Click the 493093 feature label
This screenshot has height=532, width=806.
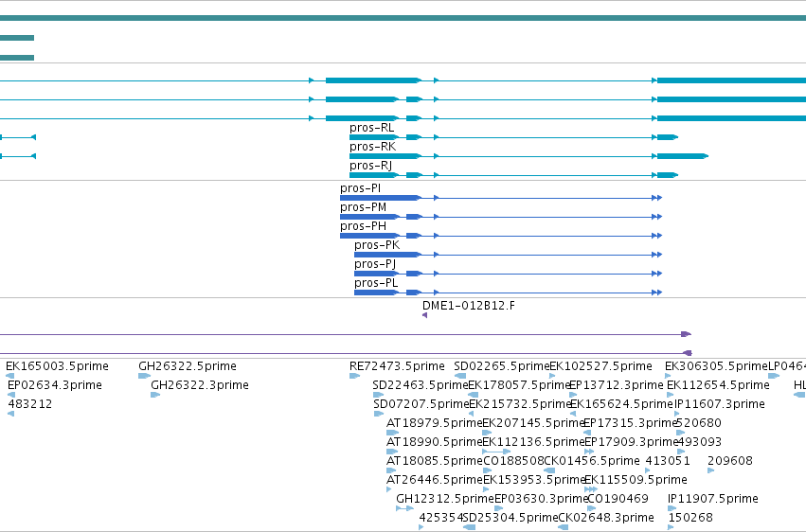700,443
